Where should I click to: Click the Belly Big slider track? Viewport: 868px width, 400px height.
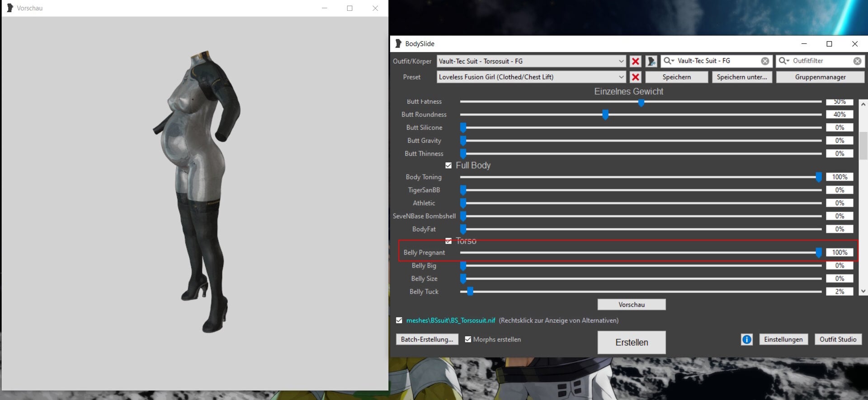641,266
